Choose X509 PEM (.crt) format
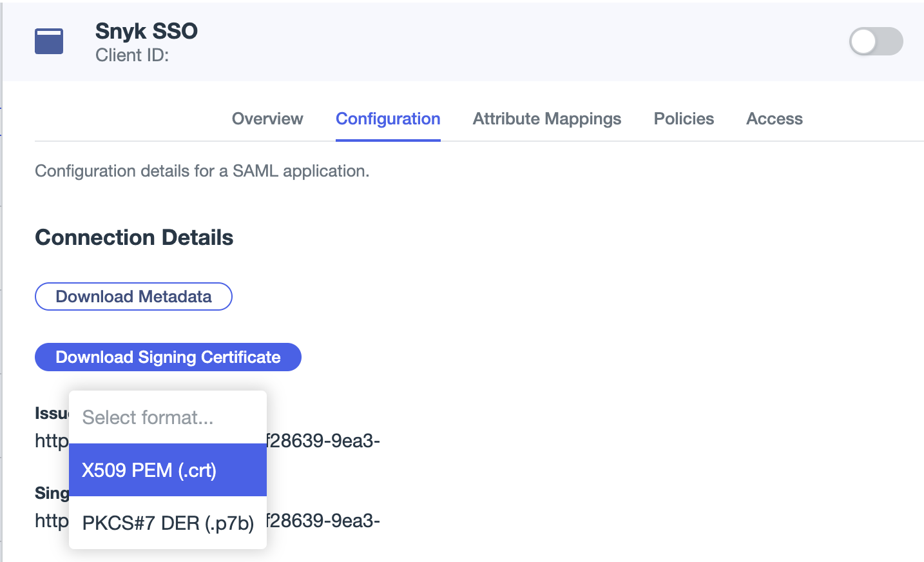This screenshot has height=562, width=924. pos(168,470)
